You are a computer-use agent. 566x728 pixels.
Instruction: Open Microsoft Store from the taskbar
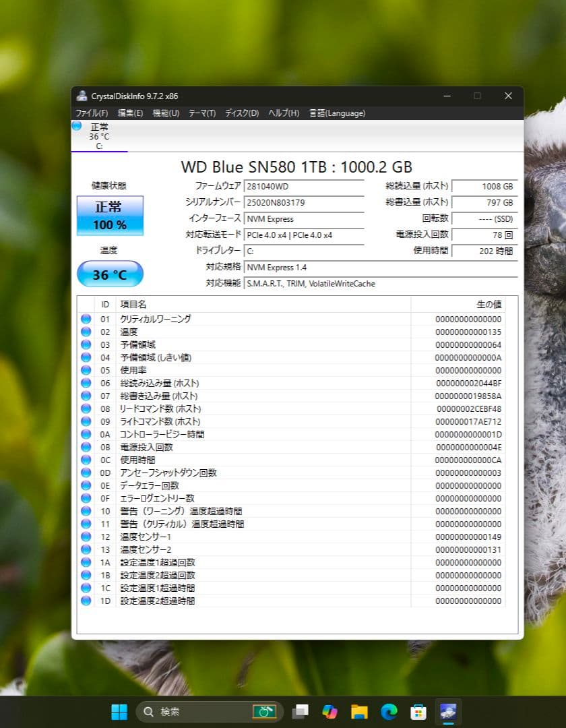(x=418, y=711)
